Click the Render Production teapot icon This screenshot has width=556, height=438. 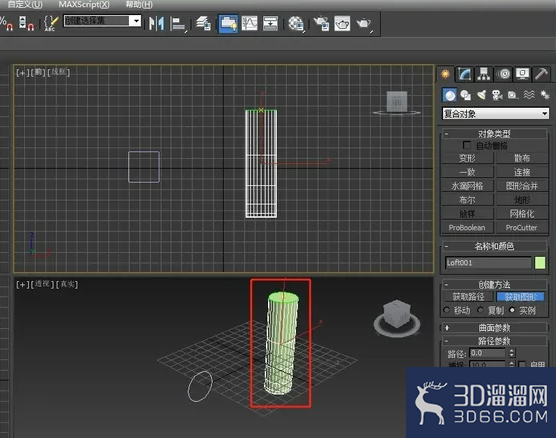pyautogui.click(x=364, y=24)
